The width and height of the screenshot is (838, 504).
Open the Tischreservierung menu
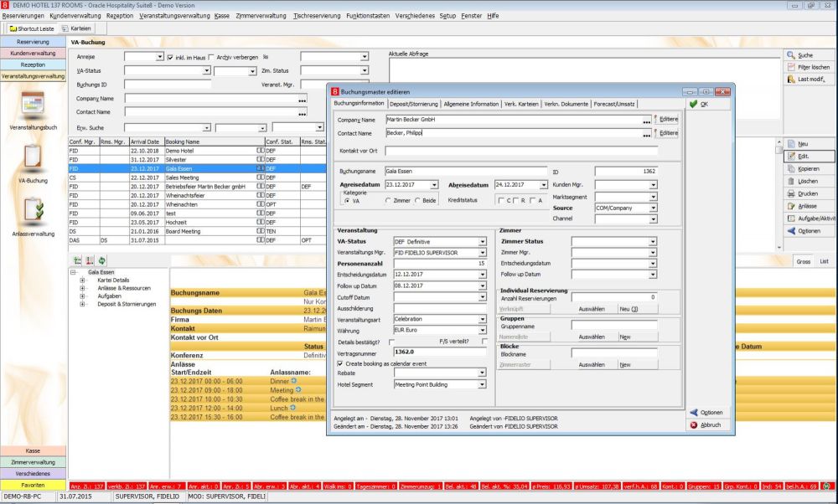click(317, 16)
